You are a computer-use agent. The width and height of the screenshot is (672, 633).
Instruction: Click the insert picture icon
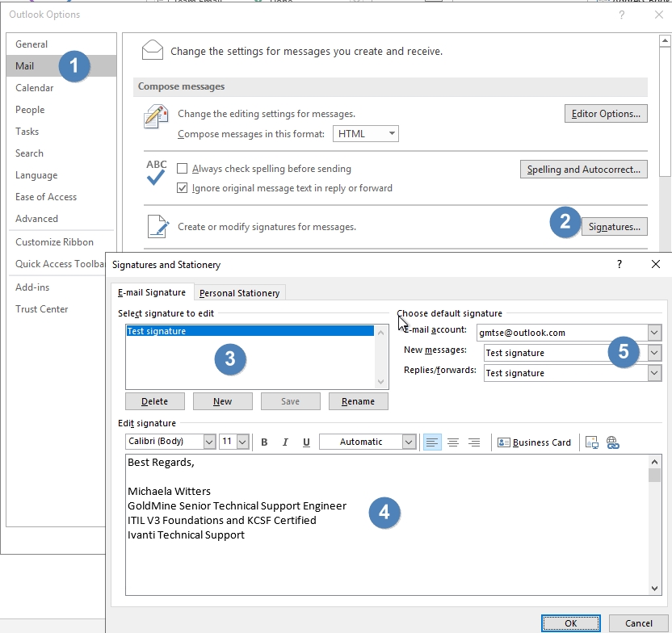pos(591,442)
